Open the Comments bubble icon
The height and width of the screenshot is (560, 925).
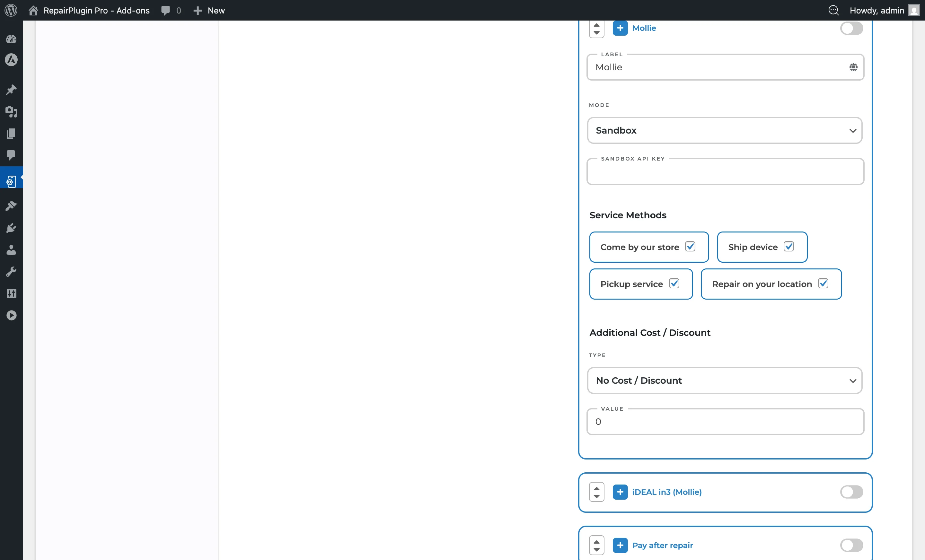[x=11, y=155]
